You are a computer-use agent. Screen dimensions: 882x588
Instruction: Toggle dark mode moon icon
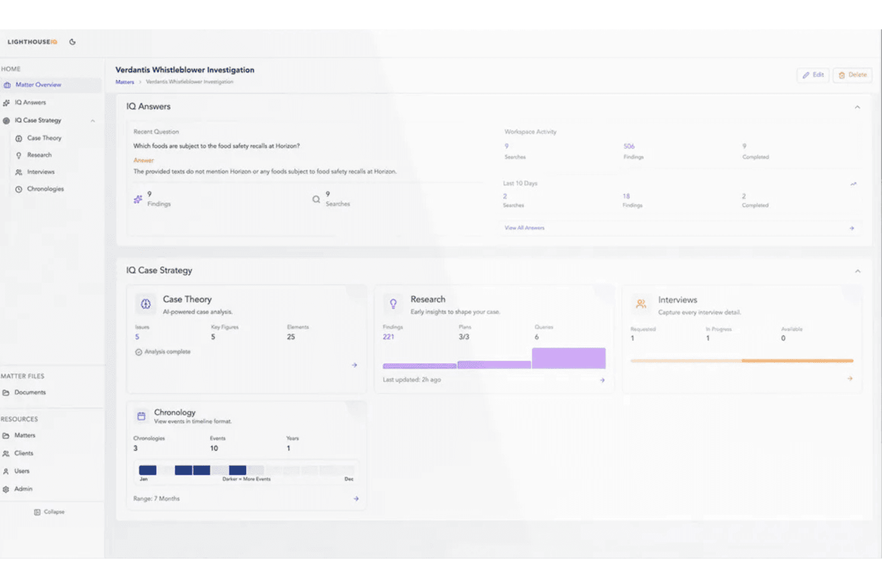73,42
